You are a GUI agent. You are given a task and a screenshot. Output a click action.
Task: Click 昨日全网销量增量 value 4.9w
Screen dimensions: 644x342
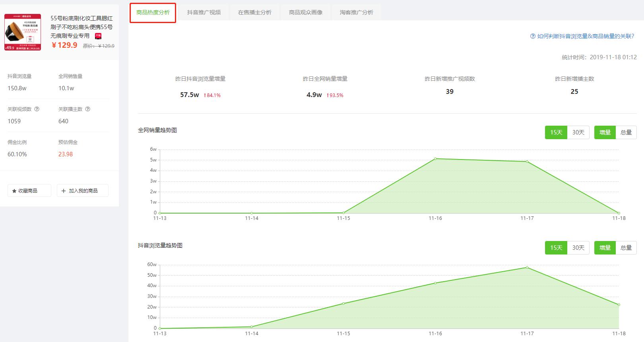tap(314, 95)
